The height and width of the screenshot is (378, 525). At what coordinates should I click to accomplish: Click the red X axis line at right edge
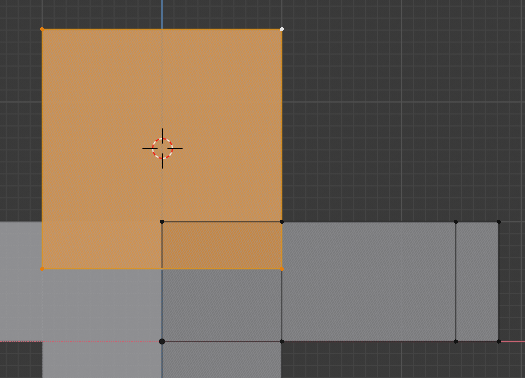pyautogui.click(x=513, y=342)
